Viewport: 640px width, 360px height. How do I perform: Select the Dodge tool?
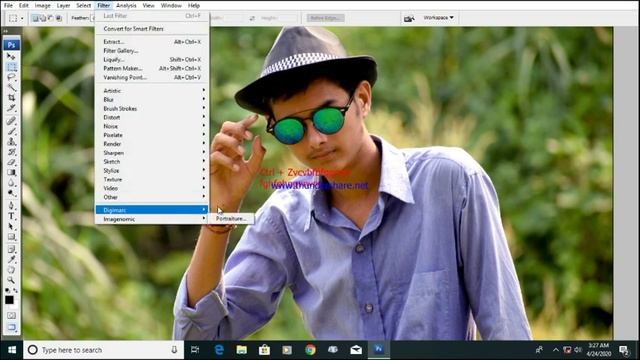(x=11, y=193)
